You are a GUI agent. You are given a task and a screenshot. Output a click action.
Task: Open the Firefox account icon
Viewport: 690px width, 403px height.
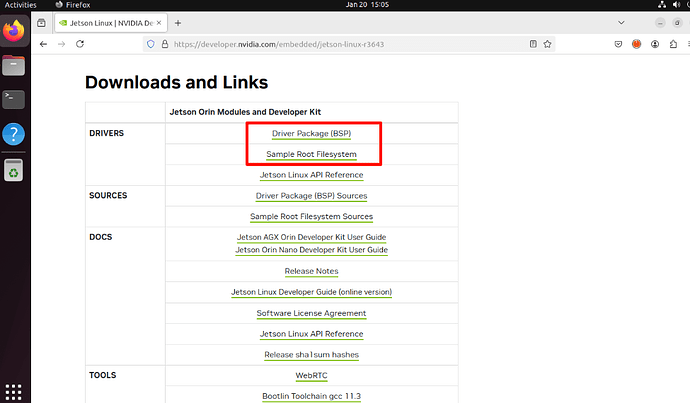click(655, 44)
